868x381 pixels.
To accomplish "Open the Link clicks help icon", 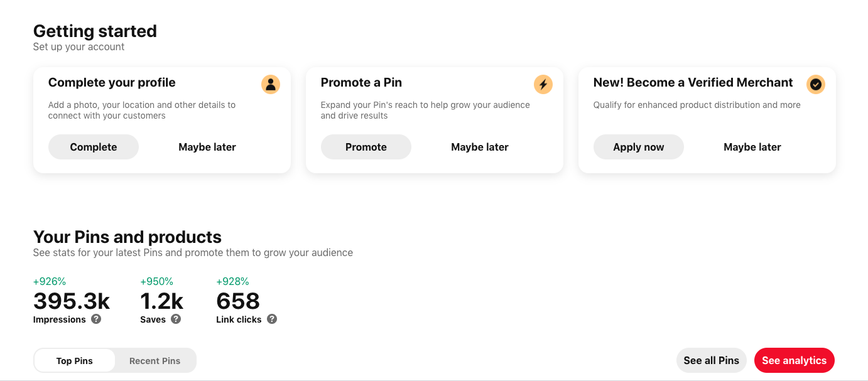I will pos(272,319).
